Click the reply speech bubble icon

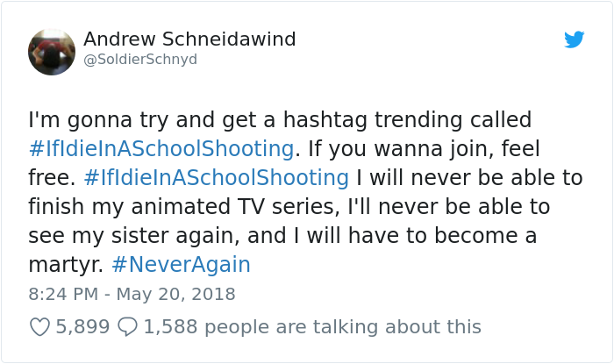tap(127, 327)
